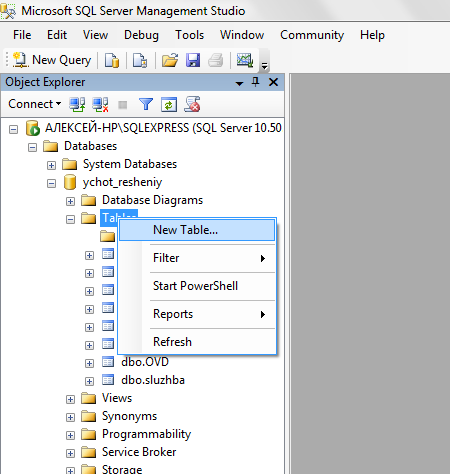Expand the Database Diagrams folder
The height and width of the screenshot is (476, 450).
(x=70, y=201)
